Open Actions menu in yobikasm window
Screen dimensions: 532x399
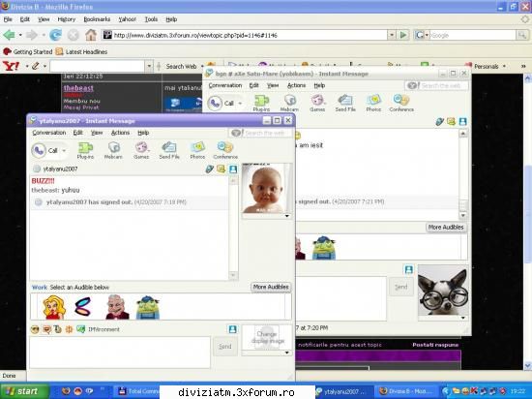coord(297,85)
